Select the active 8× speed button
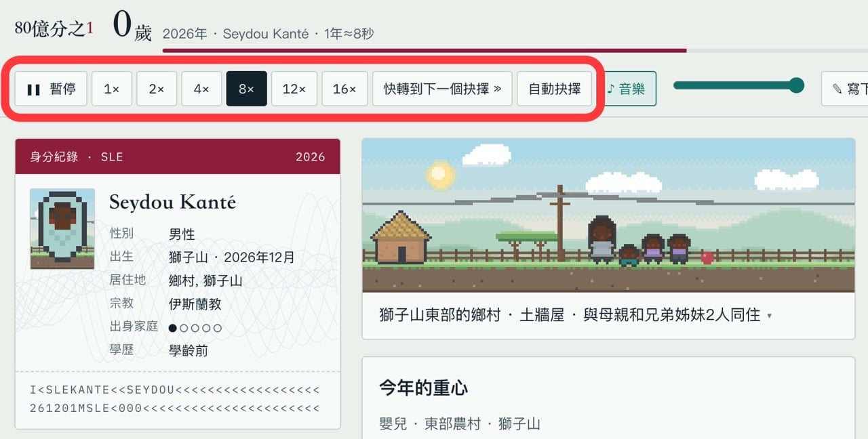Viewport: 868px width, 439px height. pyautogui.click(x=247, y=89)
